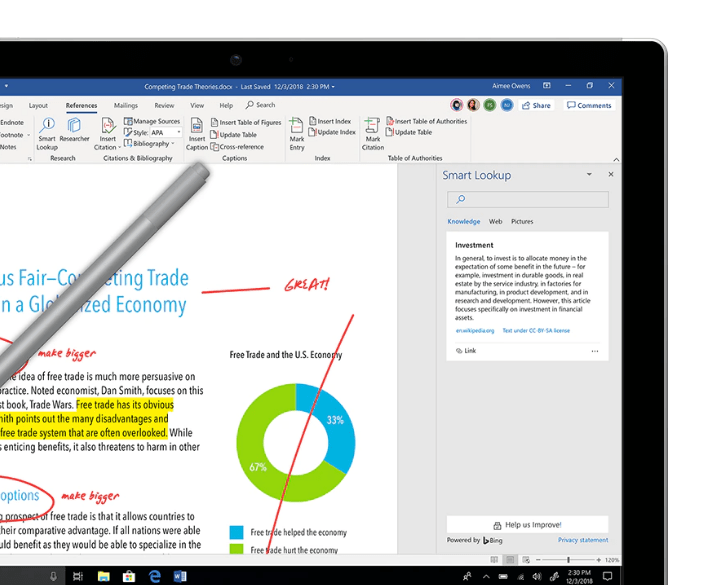Click the Share button
701x585 pixels.
tap(536, 105)
